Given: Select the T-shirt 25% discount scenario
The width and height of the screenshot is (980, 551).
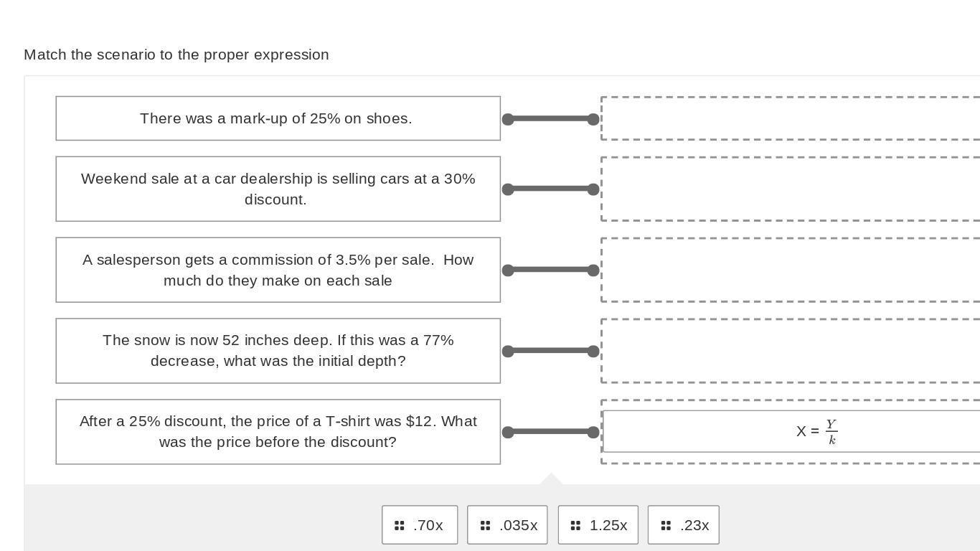Looking at the screenshot, I should tap(278, 432).
